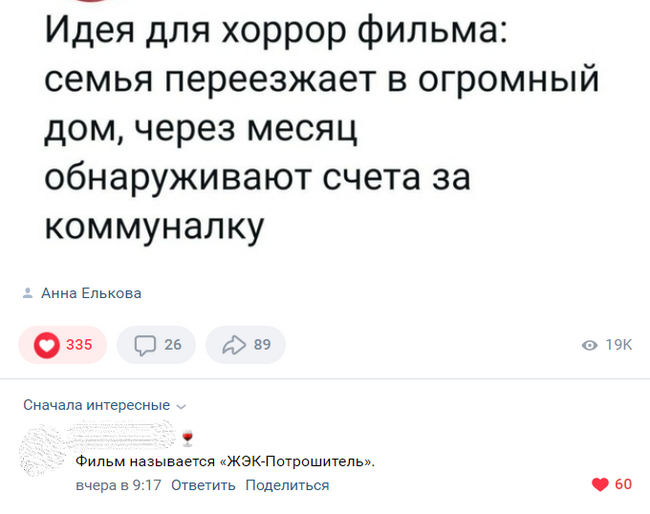Viewport: 650px width, 514px height.
Task: Click the chevron next to Сначала интересные
Action: coord(180,406)
